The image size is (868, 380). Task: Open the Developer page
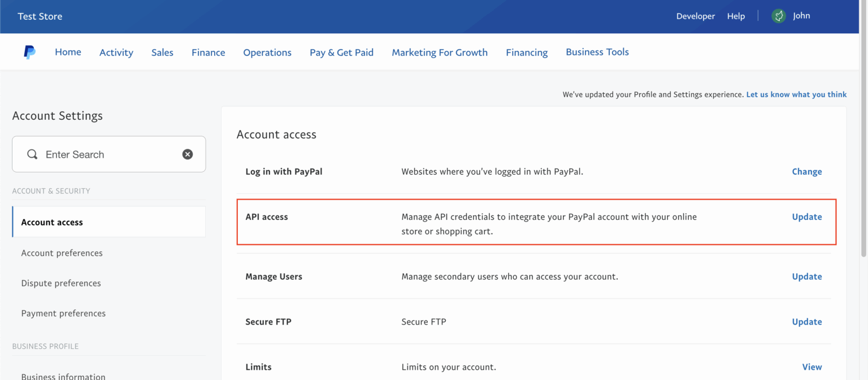[x=695, y=16]
